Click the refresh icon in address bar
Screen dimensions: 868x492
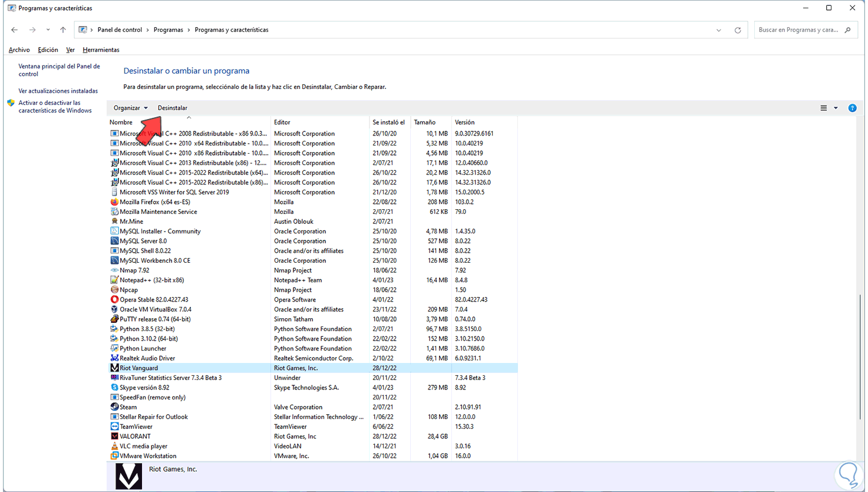(738, 30)
